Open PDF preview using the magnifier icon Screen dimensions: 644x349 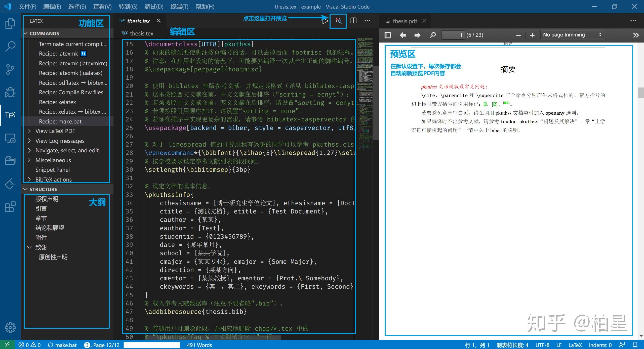[x=338, y=21]
